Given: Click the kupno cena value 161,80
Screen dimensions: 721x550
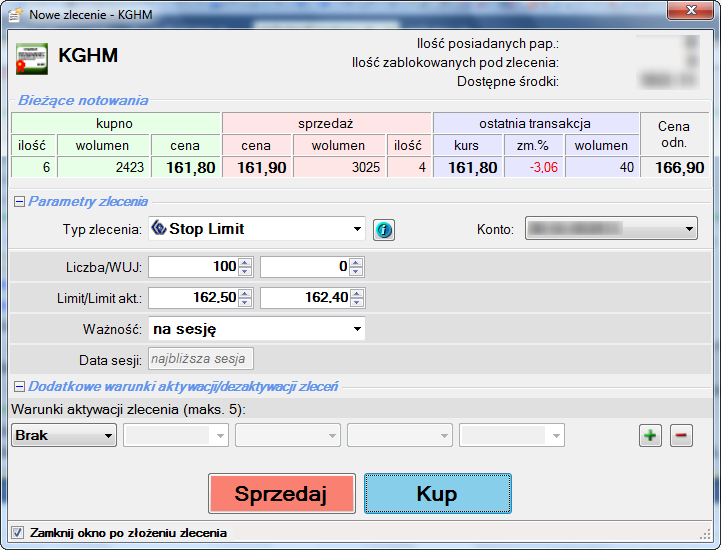Looking at the screenshot, I should 186,167.
